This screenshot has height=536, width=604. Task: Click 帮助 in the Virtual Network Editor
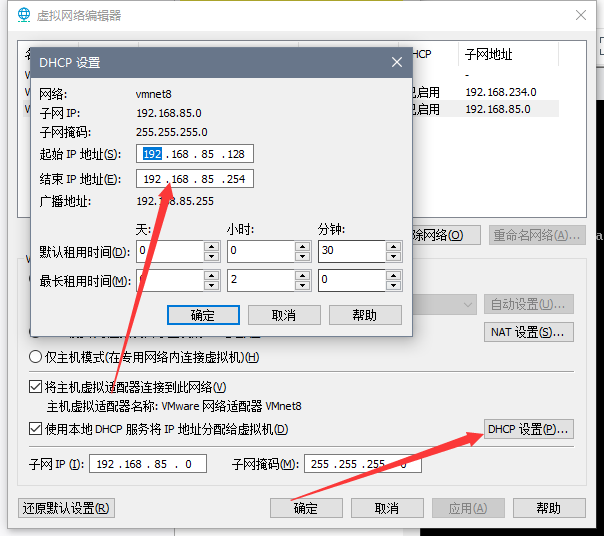tap(549, 508)
